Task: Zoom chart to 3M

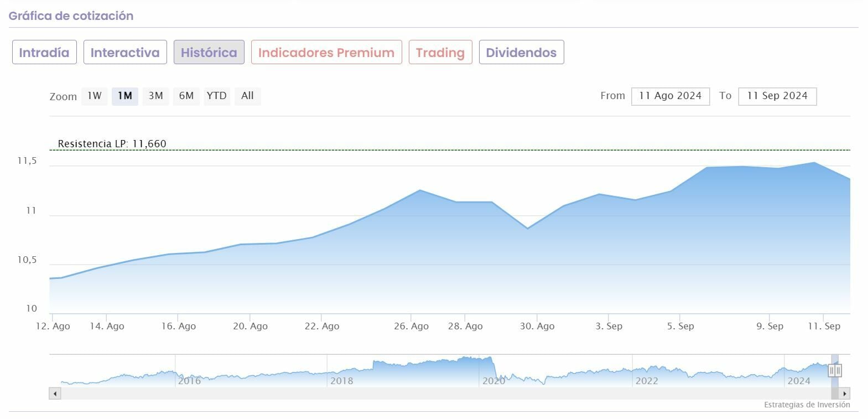Action: click(x=155, y=96)
